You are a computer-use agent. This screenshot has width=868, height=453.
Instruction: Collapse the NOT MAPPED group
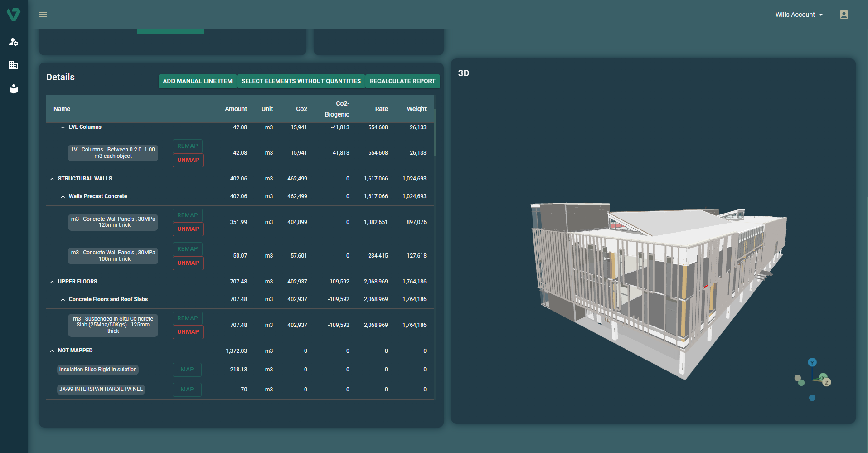52,351
